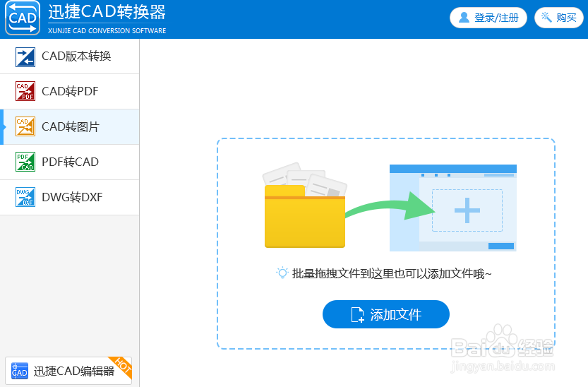Click the red CAD转PDF icon

click(25, 91)
